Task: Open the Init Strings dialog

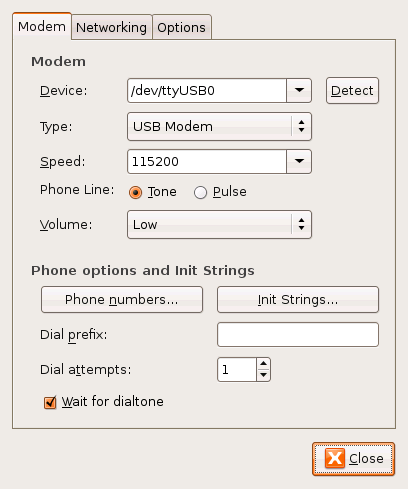Action: coord(298,299)
